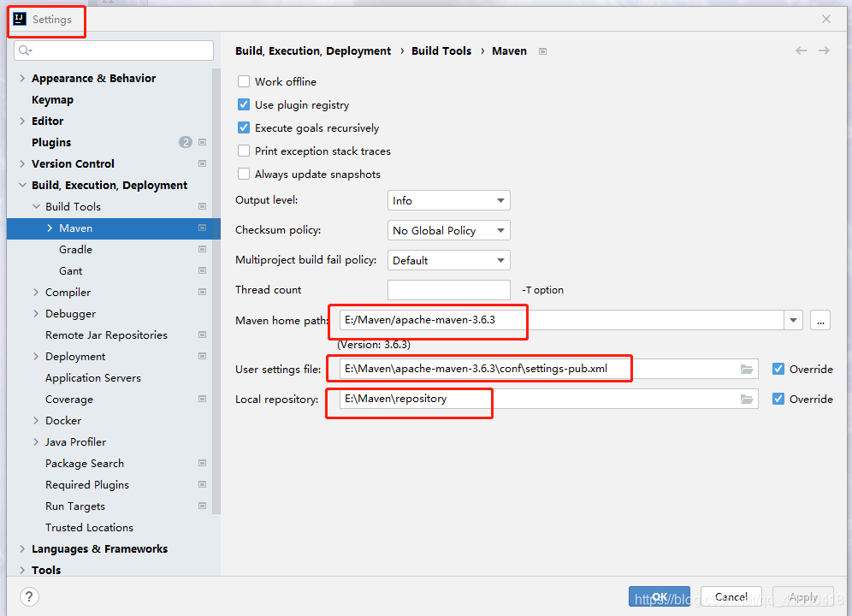852x616 pixels.
Task: Enable the Work offline checkbox
Action: 244,81
